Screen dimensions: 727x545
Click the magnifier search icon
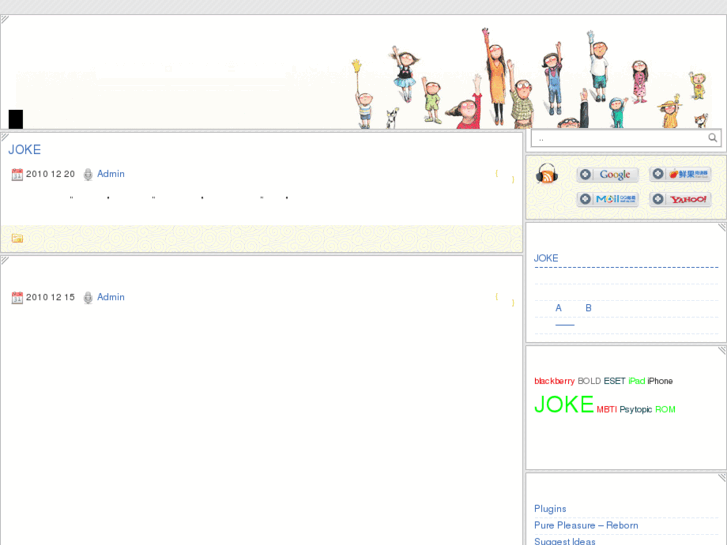pyautogui.click(x=713, y=138)
